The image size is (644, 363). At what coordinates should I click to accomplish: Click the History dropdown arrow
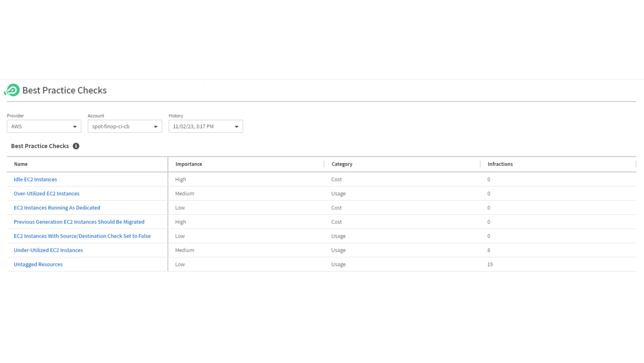(x=236, y=127)
